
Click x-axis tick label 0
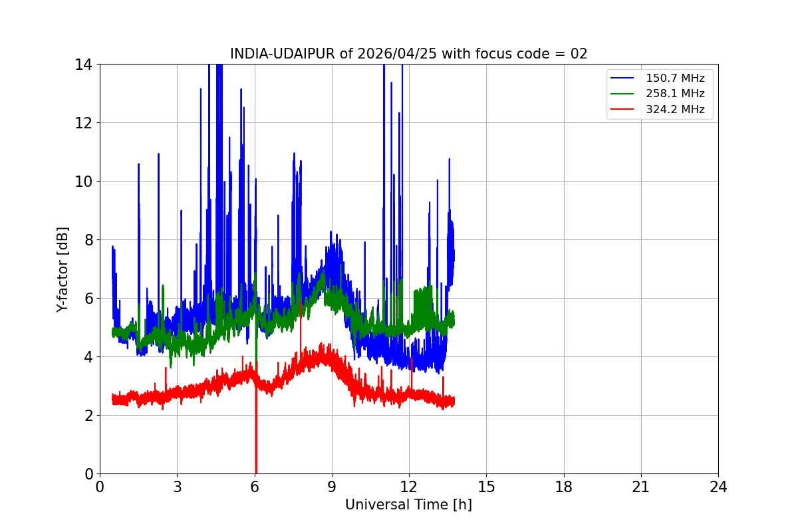pos(100,487)
